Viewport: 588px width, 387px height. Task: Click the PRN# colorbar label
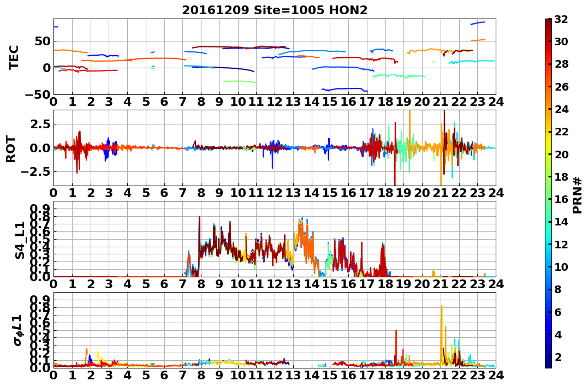(x=578, y=195)
